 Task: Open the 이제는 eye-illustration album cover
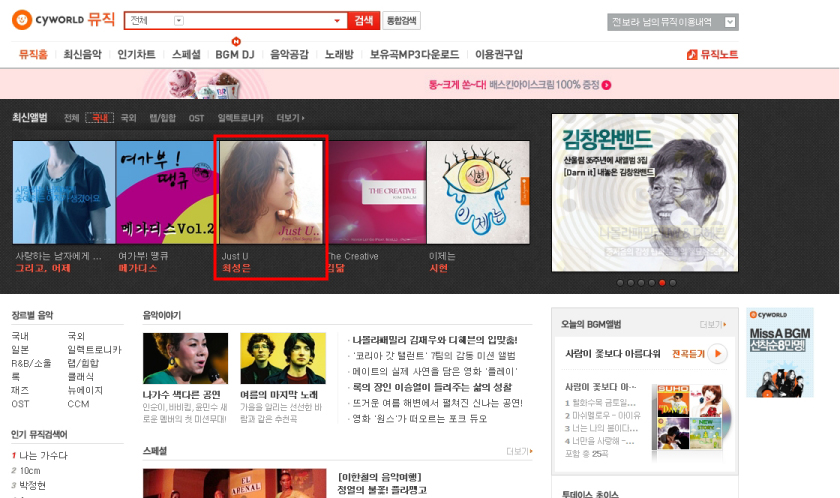[x=478, y=192]
